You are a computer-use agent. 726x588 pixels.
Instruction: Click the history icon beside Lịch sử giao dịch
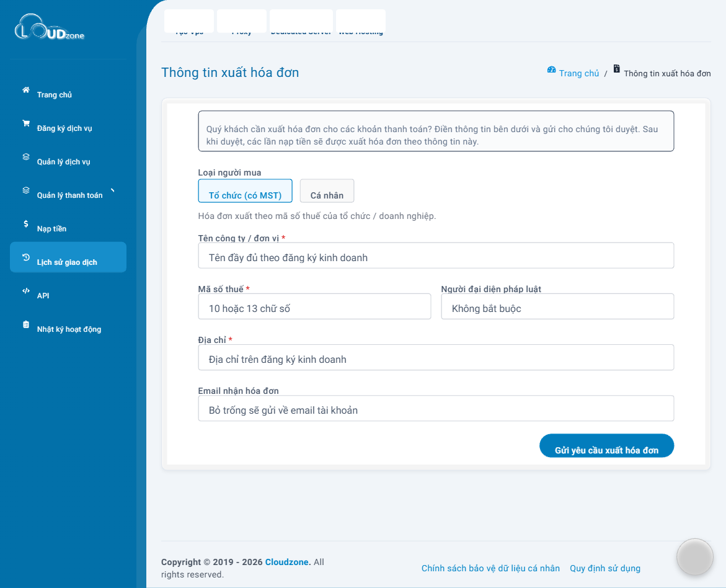coord(26,257)
